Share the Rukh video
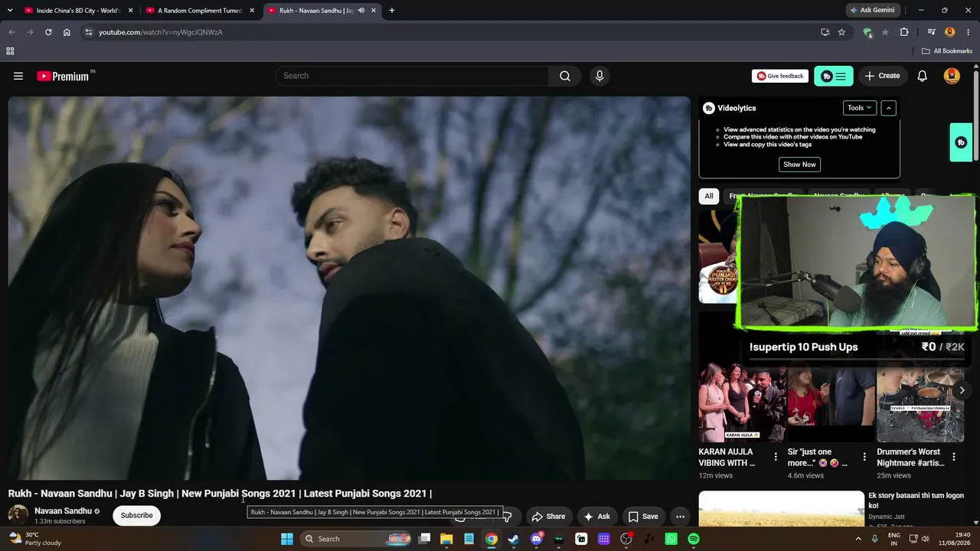 [548, 517]
